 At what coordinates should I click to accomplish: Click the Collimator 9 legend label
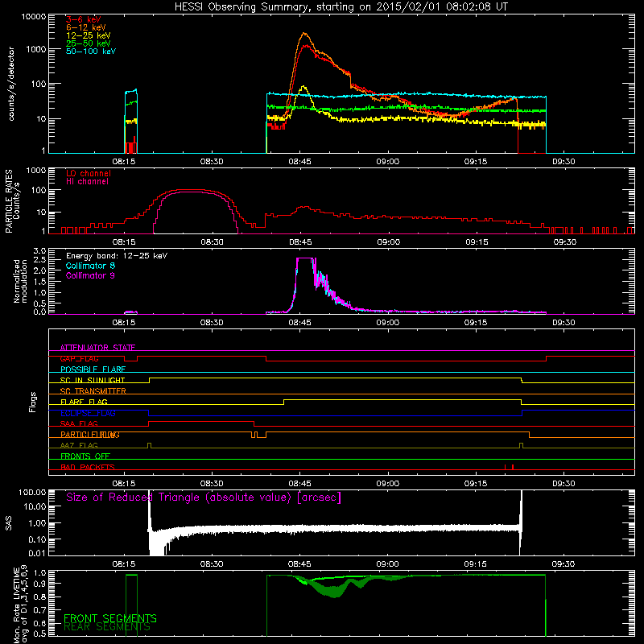(x=90, y=275)
